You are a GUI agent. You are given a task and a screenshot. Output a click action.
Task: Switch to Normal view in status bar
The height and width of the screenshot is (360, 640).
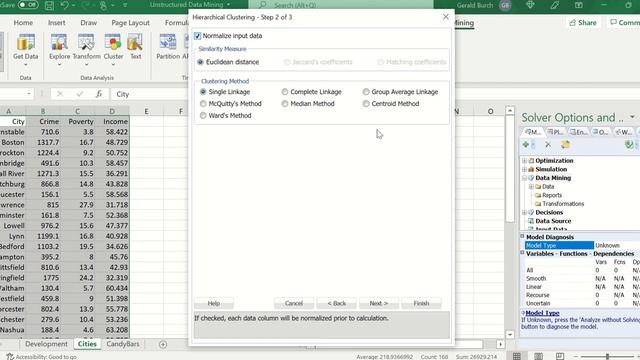(x=517, y=356)
